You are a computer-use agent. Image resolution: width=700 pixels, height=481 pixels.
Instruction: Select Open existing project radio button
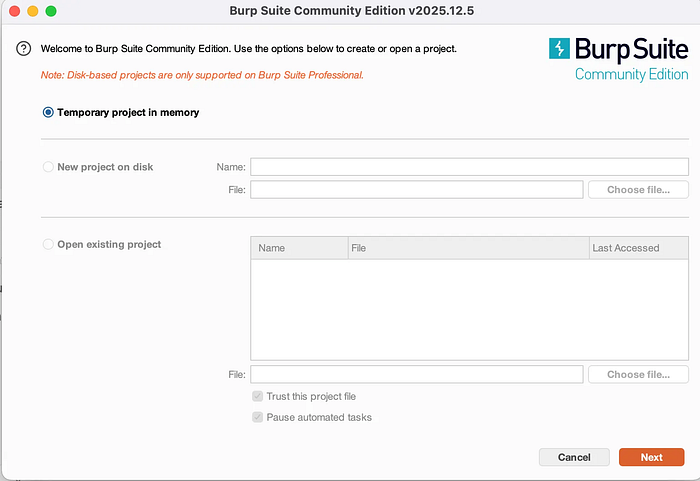(x=48, y=244)
